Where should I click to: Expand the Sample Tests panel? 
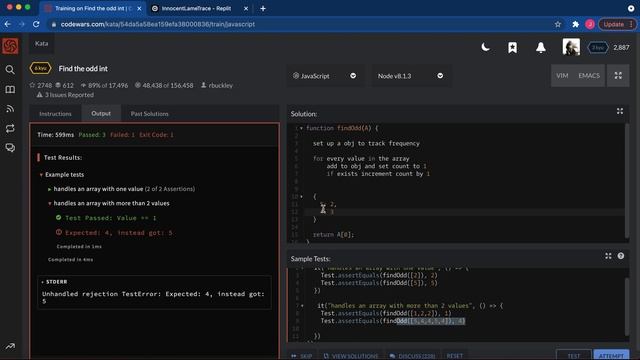(608, 256)
